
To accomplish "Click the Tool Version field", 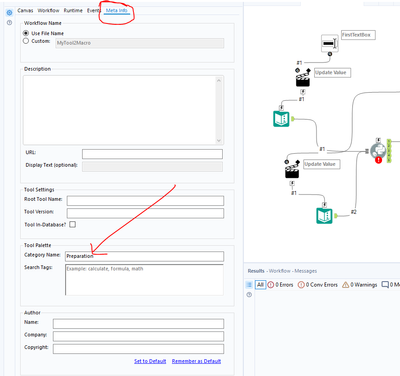I will click(145, 213).
